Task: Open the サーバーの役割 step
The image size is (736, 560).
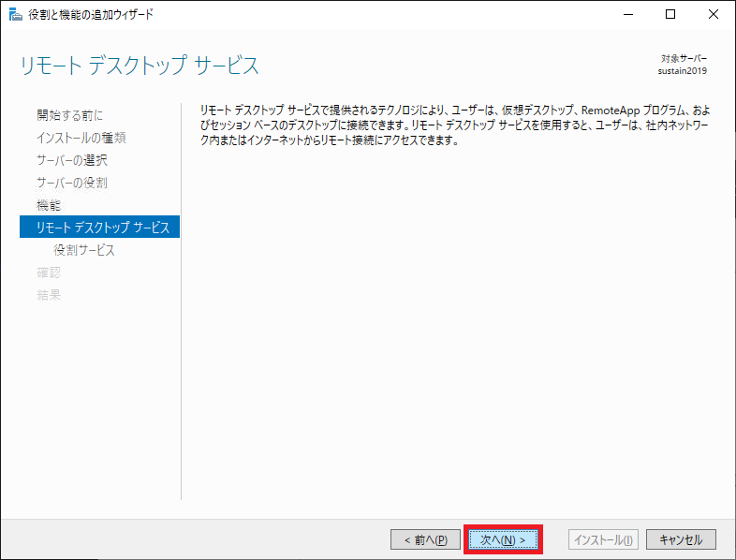Action: click(x=72, y=183)
